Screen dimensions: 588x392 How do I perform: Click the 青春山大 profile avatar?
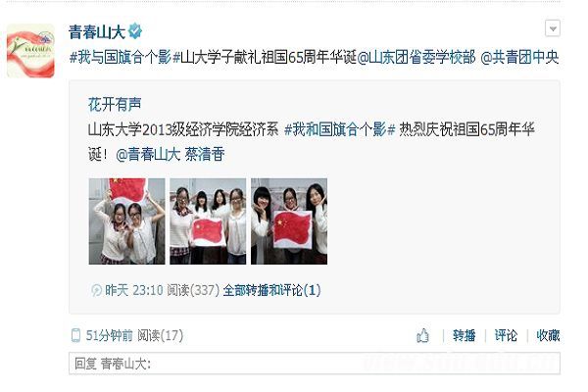(x=30, y=50)
